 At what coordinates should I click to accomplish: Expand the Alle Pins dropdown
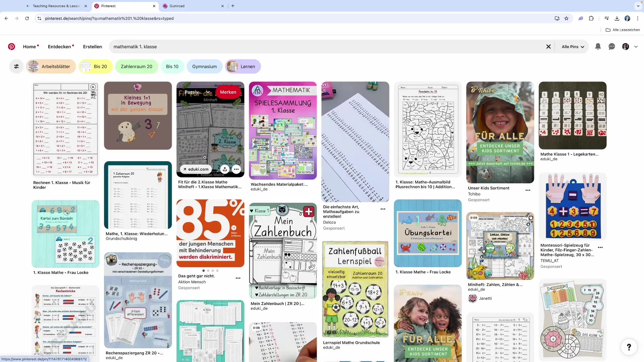[573, 47]
